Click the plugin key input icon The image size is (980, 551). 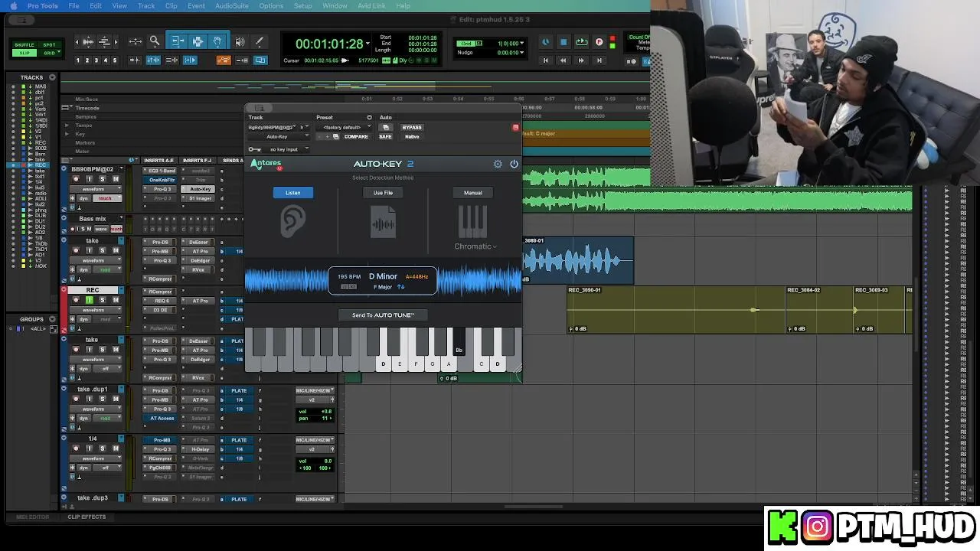pos(255,149)
